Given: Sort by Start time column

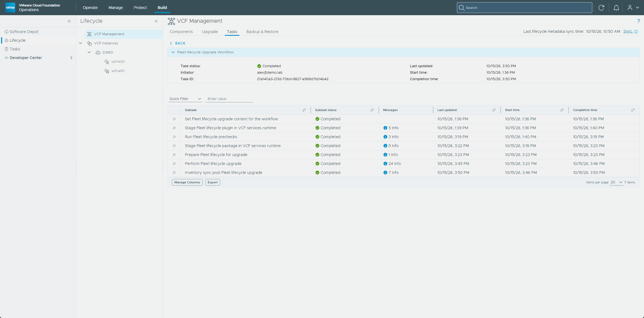Looking at the screenshot, I should click(x=562, y=110).
